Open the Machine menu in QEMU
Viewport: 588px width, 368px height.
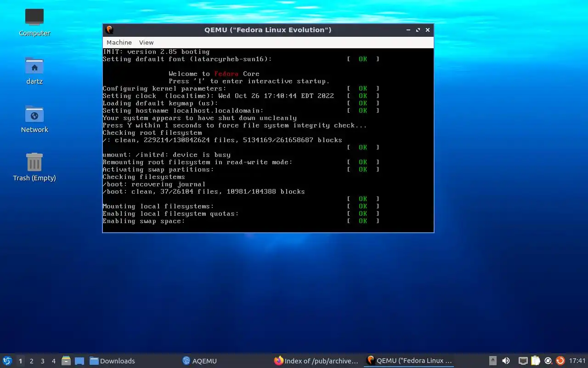pyautogui.click(x=119, y=42)
